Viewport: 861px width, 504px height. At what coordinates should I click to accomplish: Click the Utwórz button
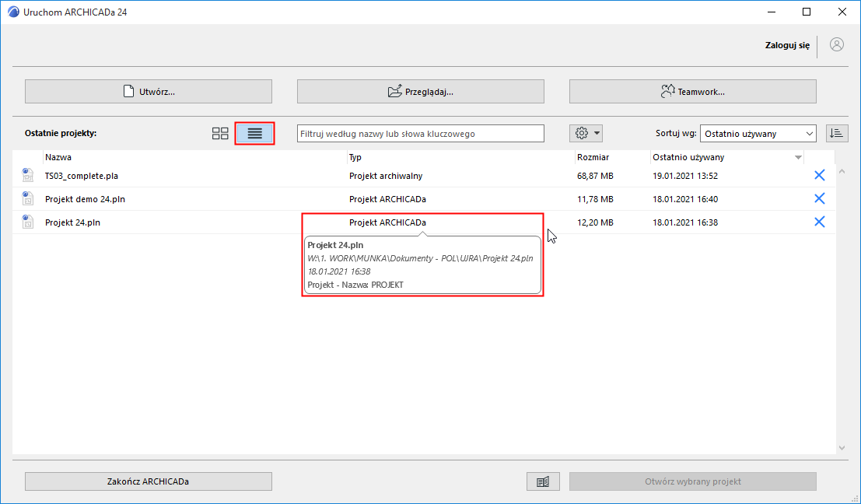tap(149, 91)
